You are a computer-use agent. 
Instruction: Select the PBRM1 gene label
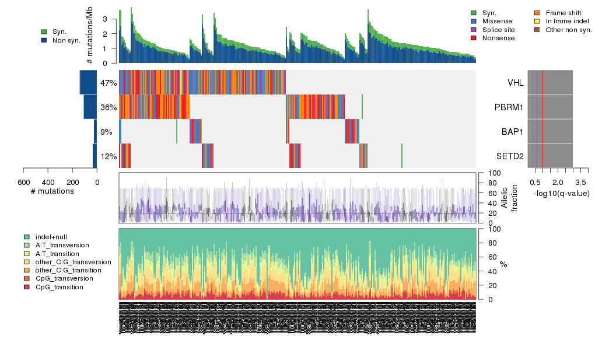point(509,107)
